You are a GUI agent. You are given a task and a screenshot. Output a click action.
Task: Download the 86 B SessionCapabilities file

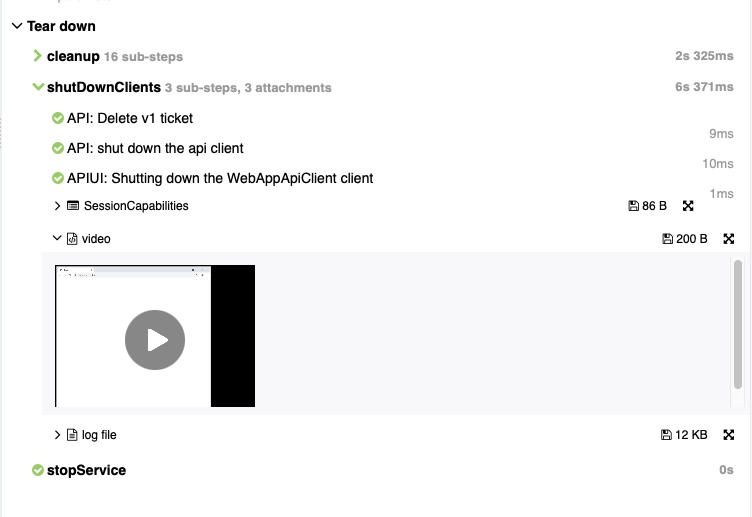(633, 206)
